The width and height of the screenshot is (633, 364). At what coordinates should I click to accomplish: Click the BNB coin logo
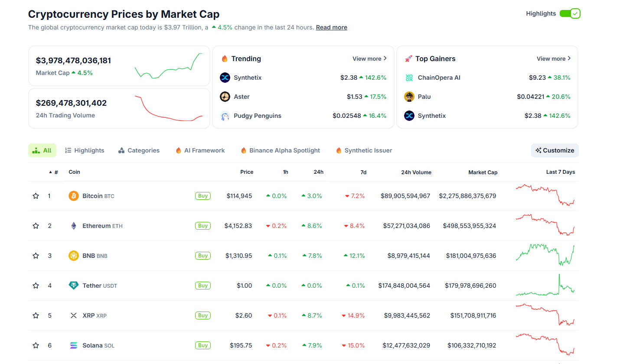[x=73, y=256]
